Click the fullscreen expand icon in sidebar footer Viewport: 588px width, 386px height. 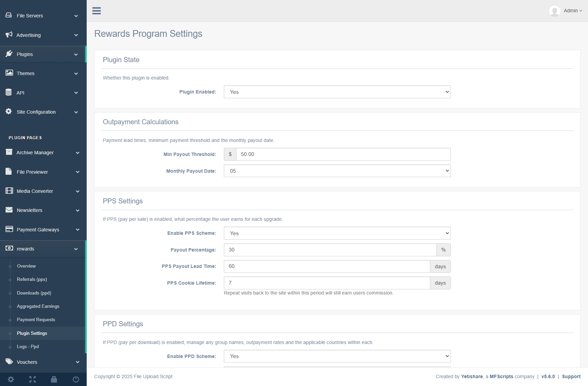32,379
